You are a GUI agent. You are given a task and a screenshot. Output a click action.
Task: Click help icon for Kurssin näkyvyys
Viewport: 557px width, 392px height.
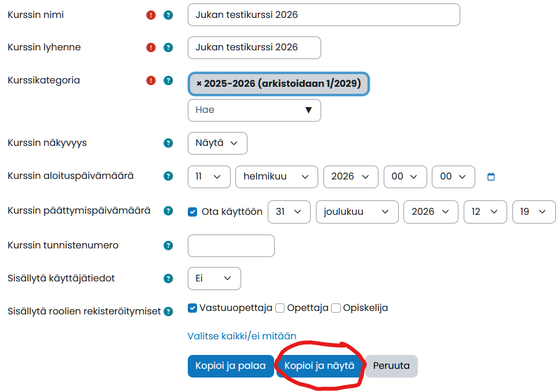pyautogui.click(x=168, y=143)
